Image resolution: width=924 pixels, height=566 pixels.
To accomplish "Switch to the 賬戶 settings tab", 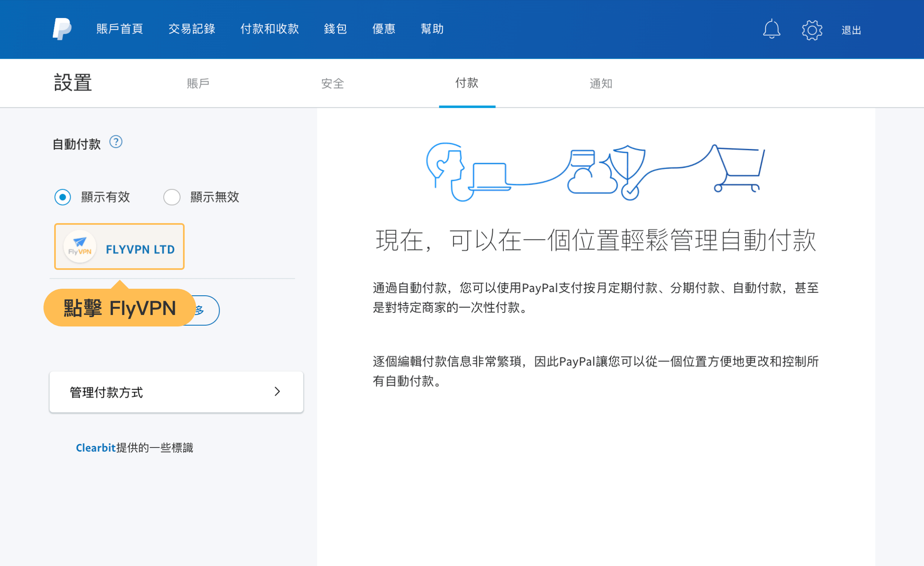I will coord(198,84).
